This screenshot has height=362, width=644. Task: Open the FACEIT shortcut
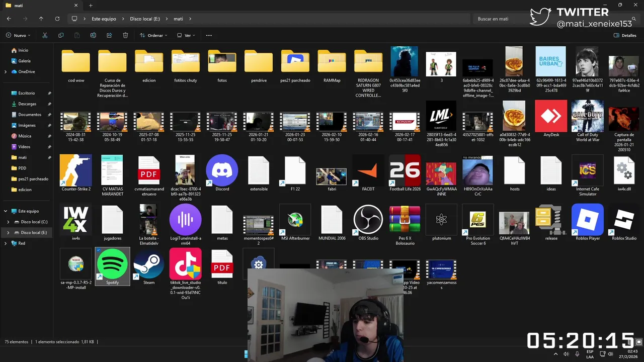[x=368, y=170]
